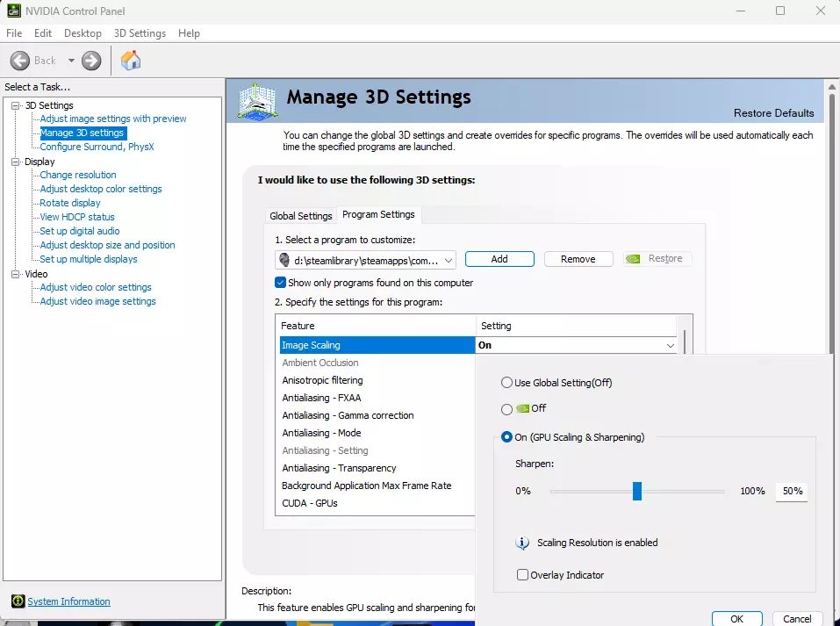Open Adjust desktop size and position
The height and width of the screenshot is (626, 840).
pos(108,245)
